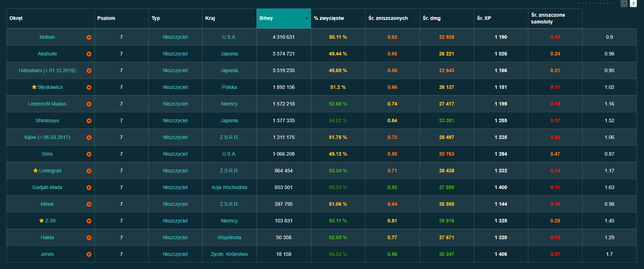
Task: Click the orange plus icon beside Mahan
Action: tap(89, 37)
